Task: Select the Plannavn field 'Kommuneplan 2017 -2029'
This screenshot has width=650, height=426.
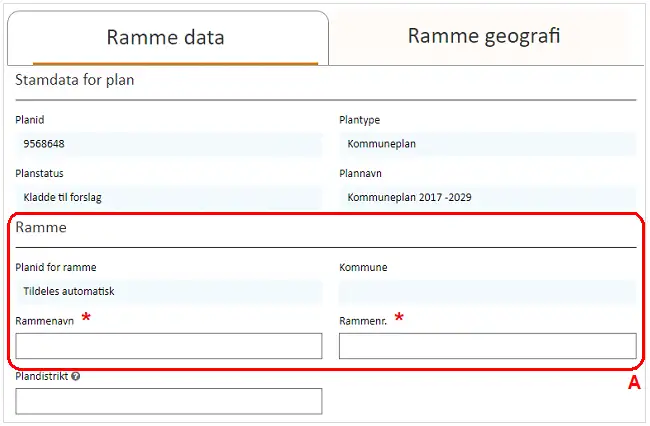Action: click(487, 197)
